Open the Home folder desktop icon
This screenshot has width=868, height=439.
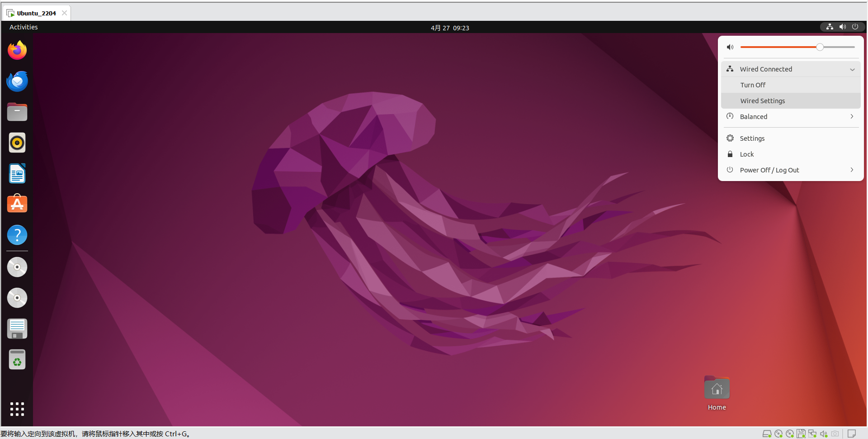(717, 393)
